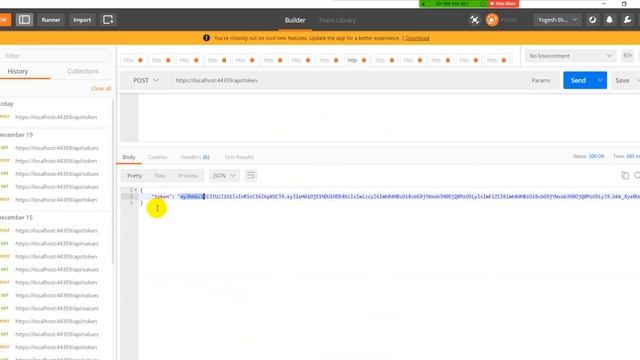Screen dimensions: 640x360
Task: Click the icon left of the bell
Action: (x=592, y=20)
